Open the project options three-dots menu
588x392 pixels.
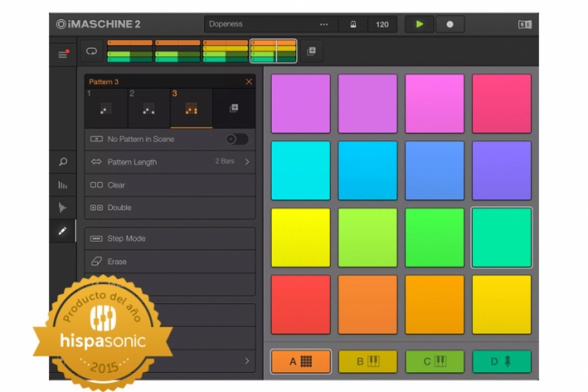323,24
